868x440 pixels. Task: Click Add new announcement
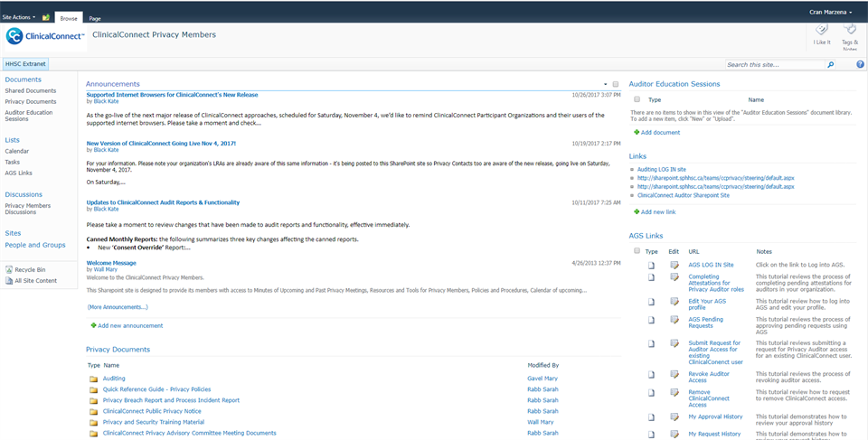pyautogui.click(x=130, y=326)
